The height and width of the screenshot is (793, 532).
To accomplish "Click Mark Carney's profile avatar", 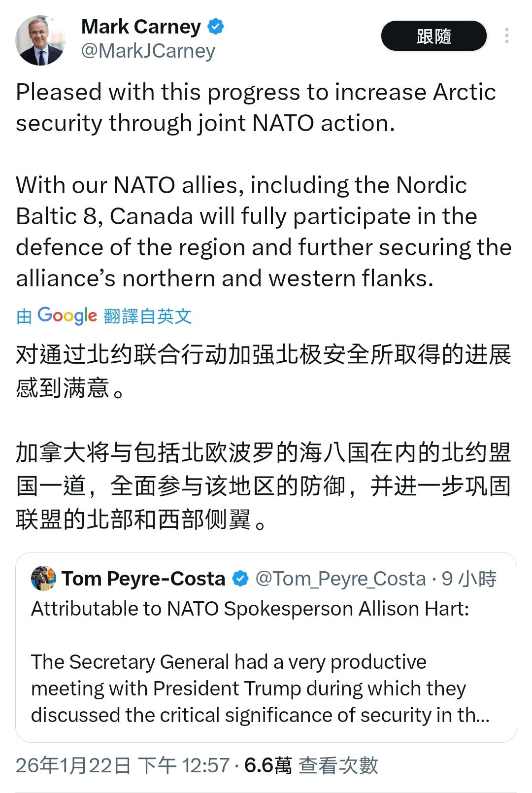I will coord(40,40).
